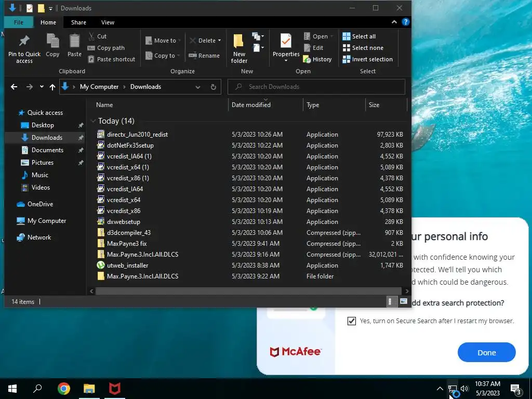The width and height of the screenshot is (532, 399).
Task: Click the horizontal scrollbar in file list
Action: [x=248, y=291]
